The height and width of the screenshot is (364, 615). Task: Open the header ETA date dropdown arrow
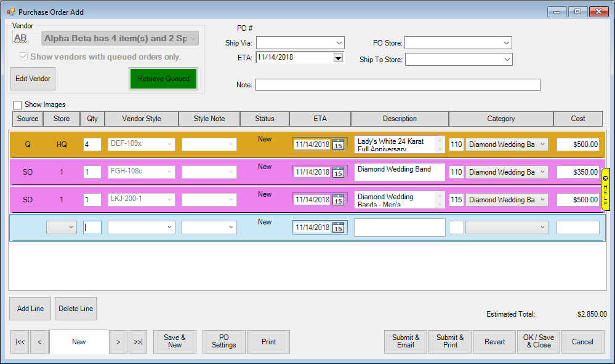(x=338, y=58)
